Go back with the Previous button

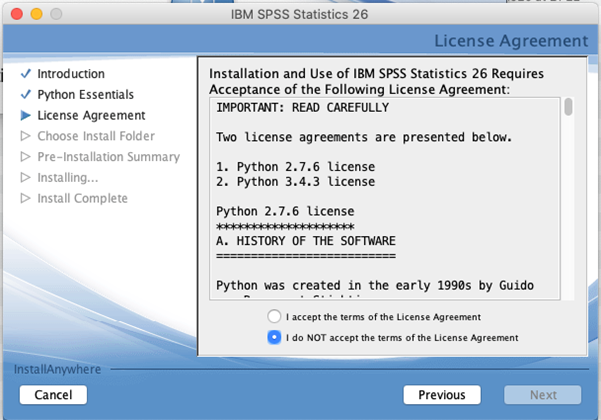click(442, 395)
